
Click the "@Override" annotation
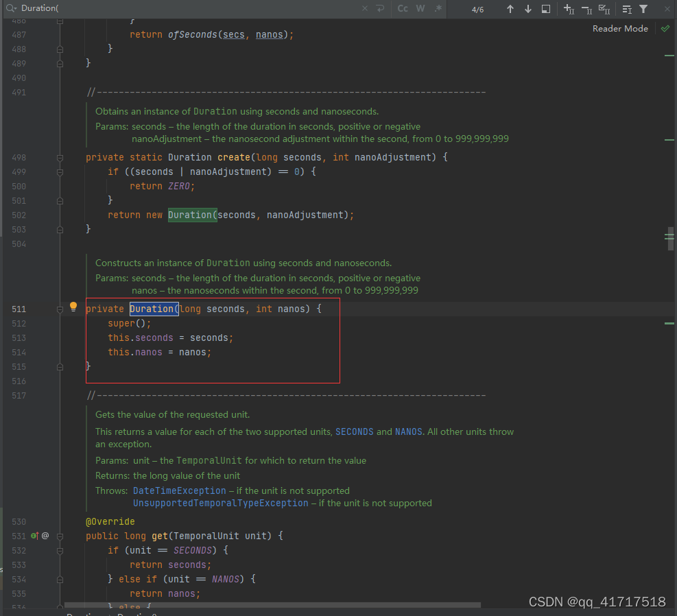[110, 522]
